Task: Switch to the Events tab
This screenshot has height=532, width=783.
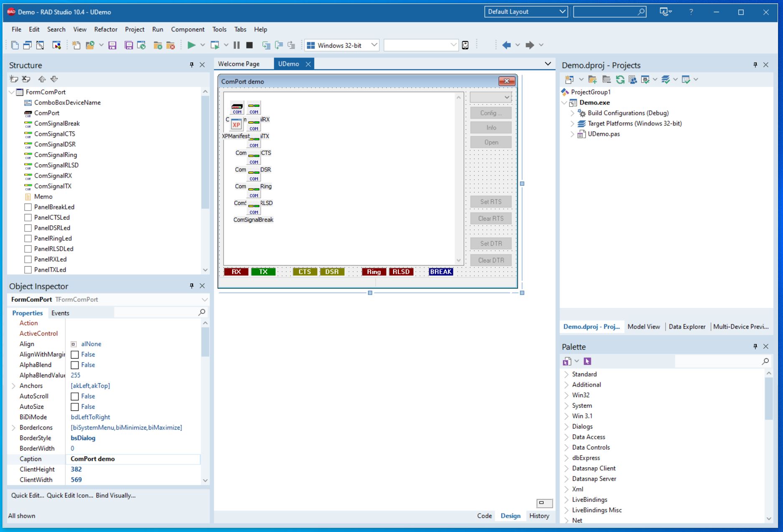Action: point(60,313)
